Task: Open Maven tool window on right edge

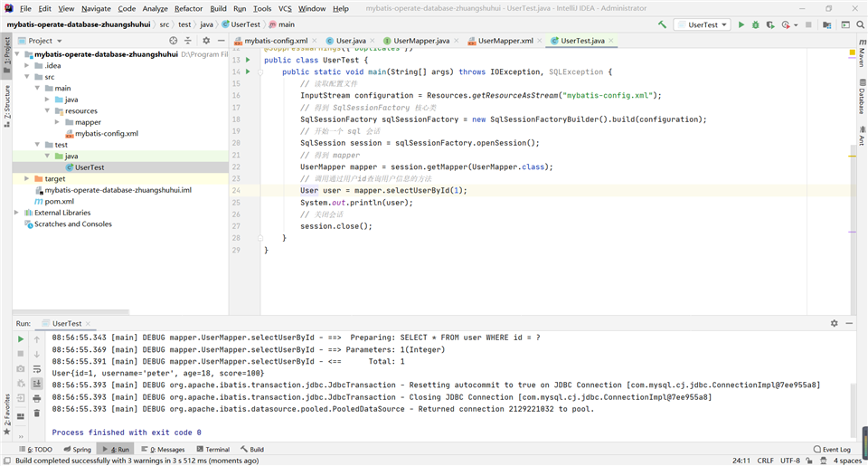Action: (x=863, y=53)
